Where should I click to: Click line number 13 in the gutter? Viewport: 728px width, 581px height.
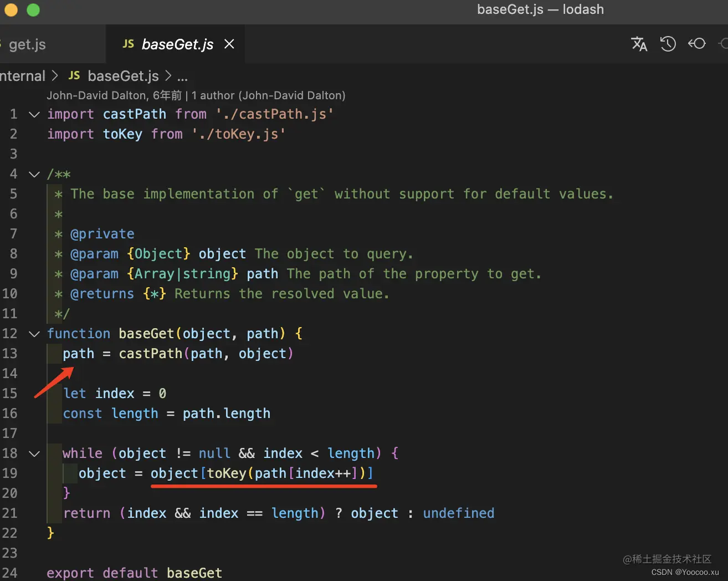click(x=10, y=354)
